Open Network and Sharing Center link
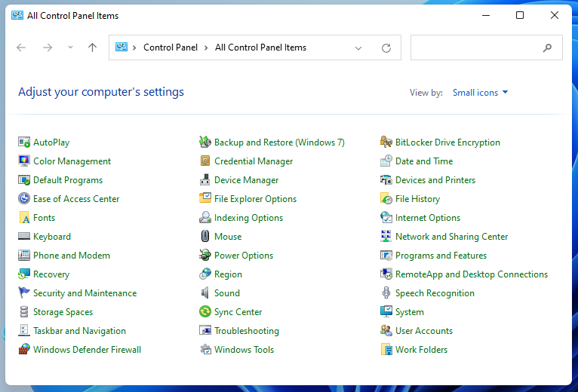Image resolution: width=578 pixels, height=392 pixels. point(451,236)
